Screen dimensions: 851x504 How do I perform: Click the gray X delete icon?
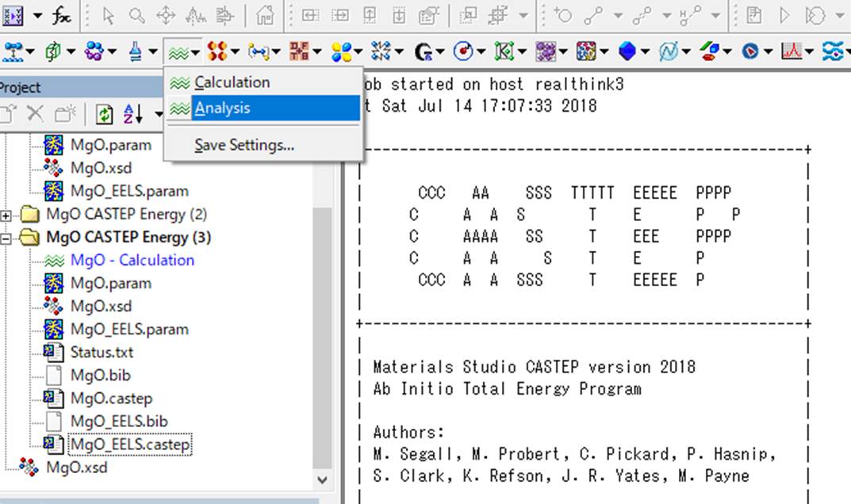point(35,114)
